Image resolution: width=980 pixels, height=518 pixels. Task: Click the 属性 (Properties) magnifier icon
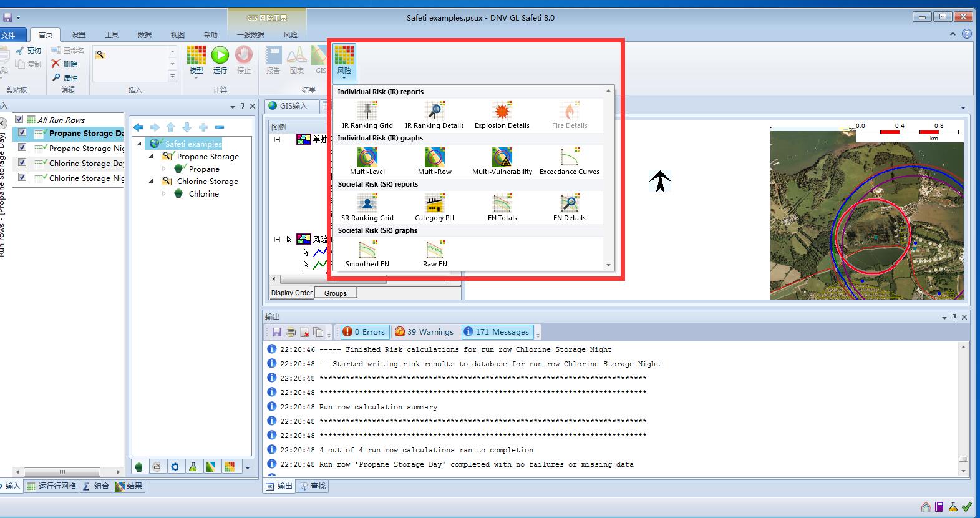[56, 77]
